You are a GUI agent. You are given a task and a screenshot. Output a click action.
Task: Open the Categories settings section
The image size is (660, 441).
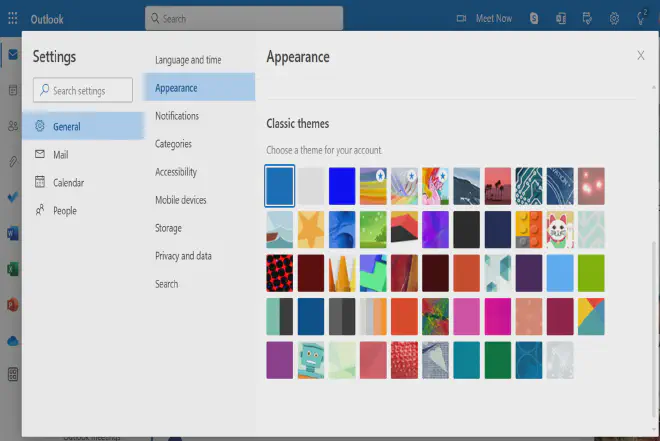pyautogui.click(x=199, y=144)
